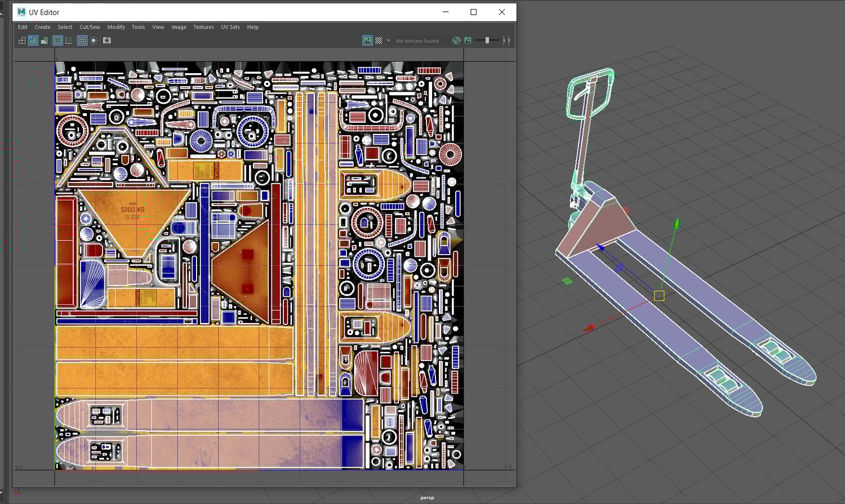Click the checker map display icon
Image resolution: width=845 pixels, height=504 pixels.
tap(379, 41)
